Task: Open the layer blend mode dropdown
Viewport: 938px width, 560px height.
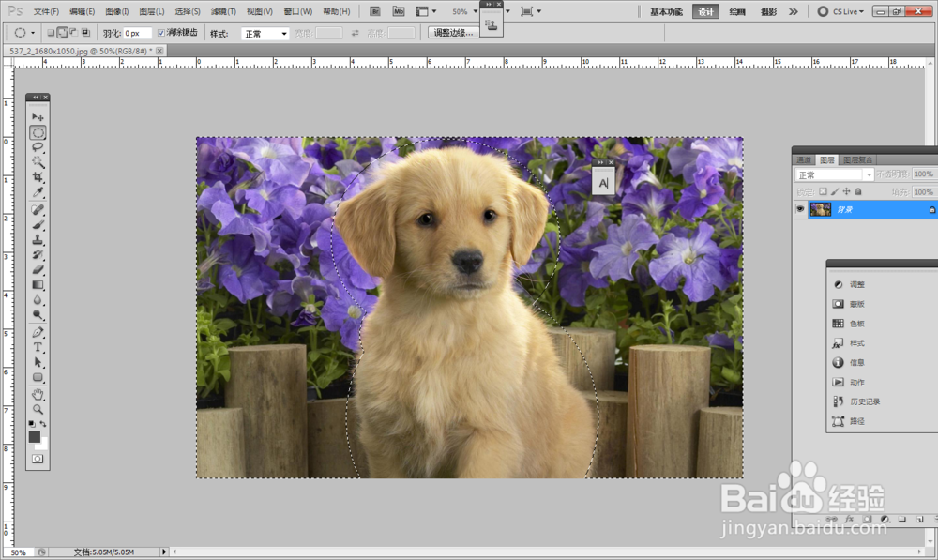Action: 834,174
